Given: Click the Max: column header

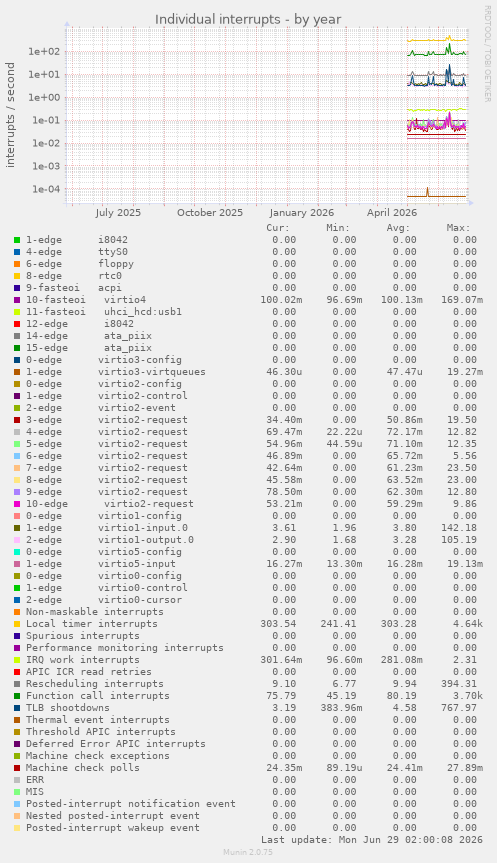Looking at the screenshot, I should click(458, 228).
